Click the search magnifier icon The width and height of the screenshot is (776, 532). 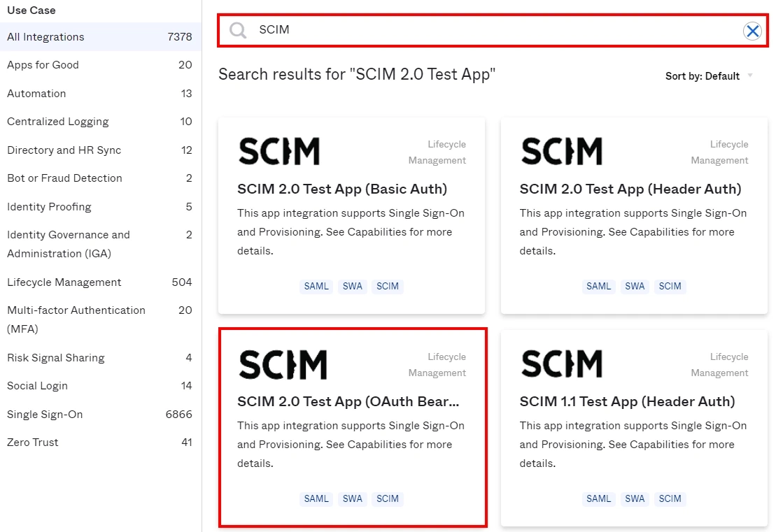click(x=238, y=31)
